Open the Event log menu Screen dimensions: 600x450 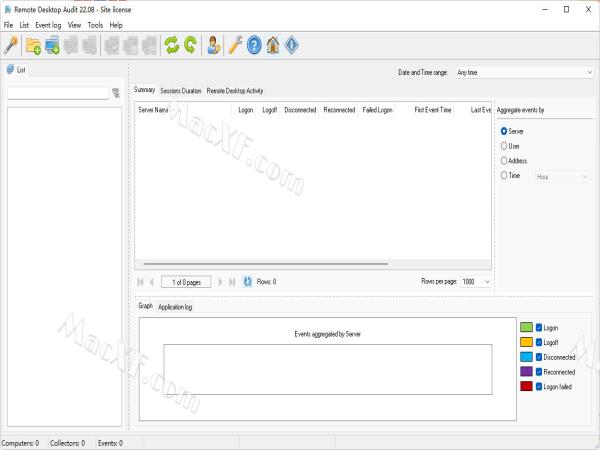click(x=48, y=25)
